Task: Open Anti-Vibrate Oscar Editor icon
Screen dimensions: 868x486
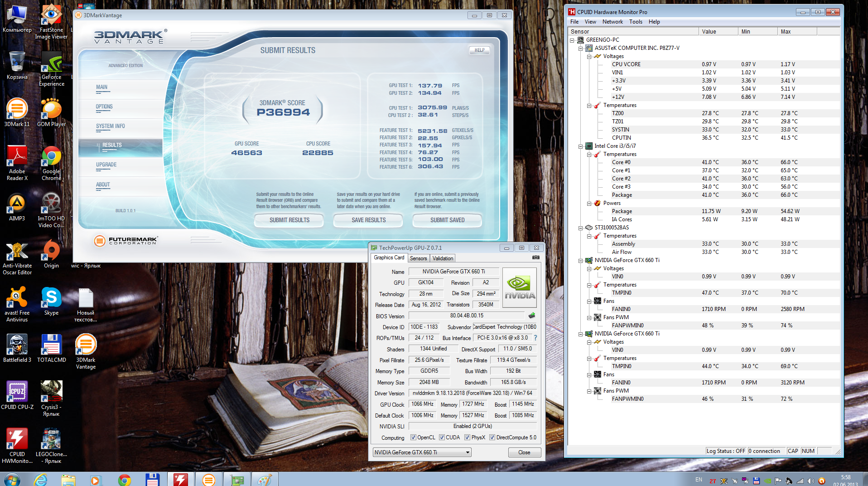Action: tap(17, 257)
